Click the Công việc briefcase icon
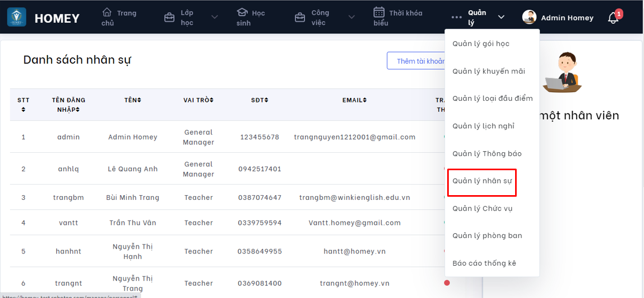 300,17
